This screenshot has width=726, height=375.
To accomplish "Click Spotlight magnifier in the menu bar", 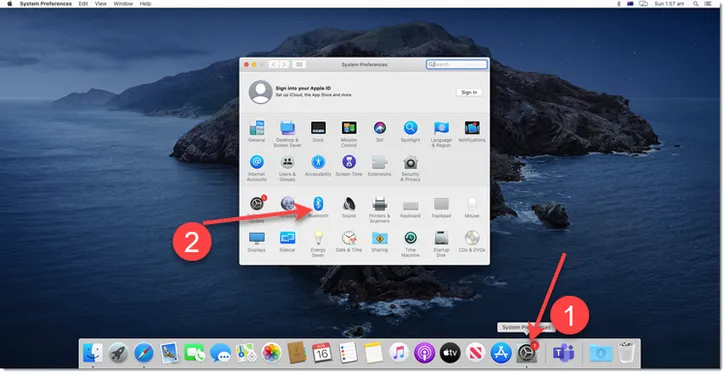I will 695,4.
